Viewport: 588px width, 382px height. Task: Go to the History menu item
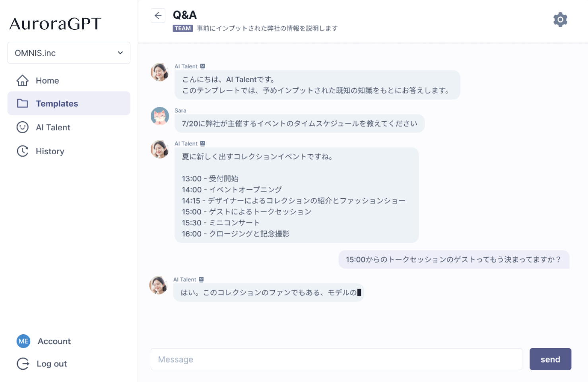point(50,151)
